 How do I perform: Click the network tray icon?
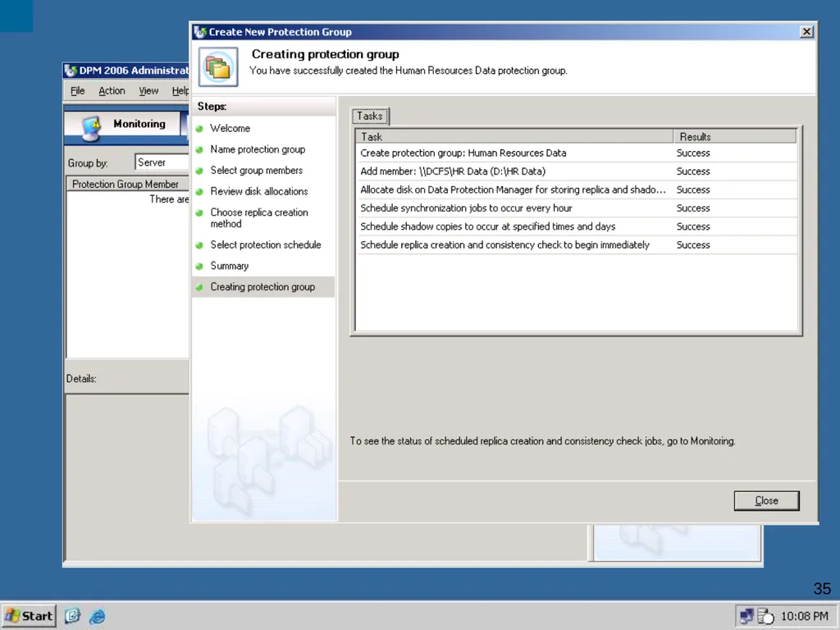coord(746,616)
